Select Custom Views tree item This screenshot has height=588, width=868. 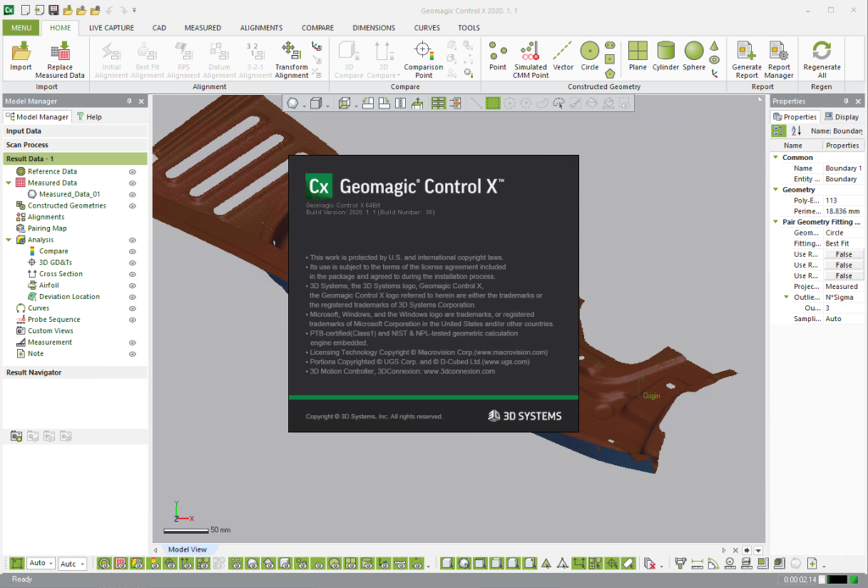coord(50,330)
